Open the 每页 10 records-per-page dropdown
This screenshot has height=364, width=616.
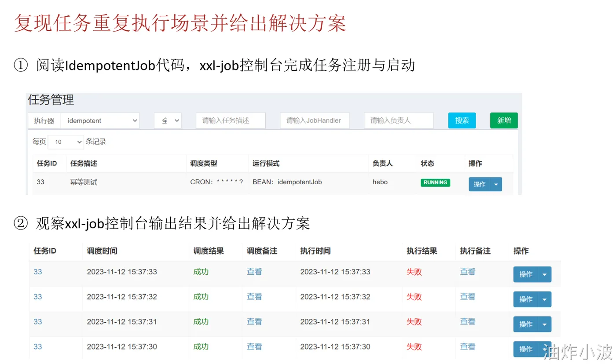[x=66, y=142]
